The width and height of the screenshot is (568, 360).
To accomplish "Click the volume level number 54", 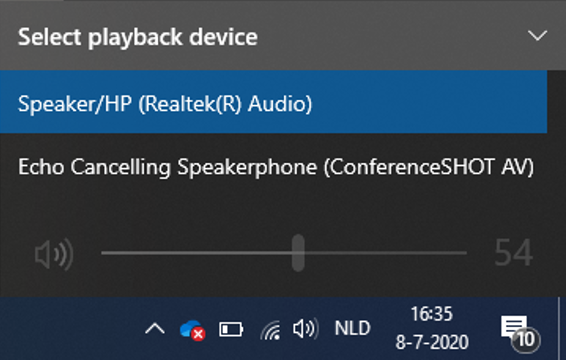I will coord(514,252).
